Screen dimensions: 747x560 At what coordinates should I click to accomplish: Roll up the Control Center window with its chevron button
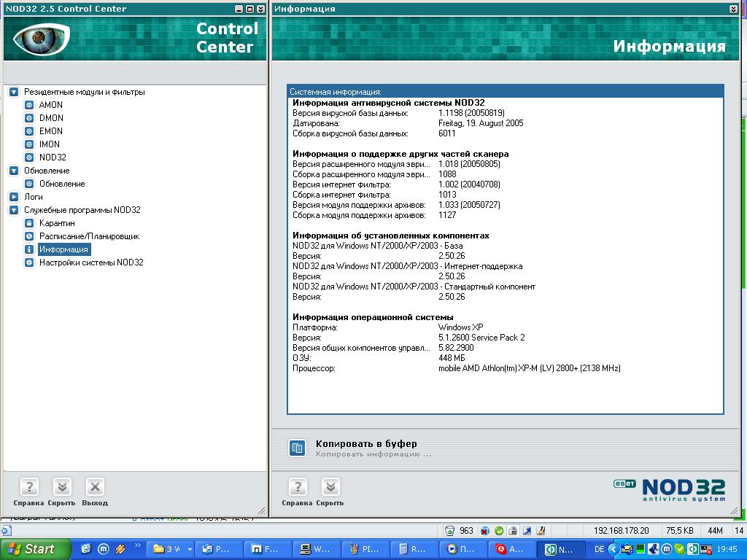pos(260,9)
